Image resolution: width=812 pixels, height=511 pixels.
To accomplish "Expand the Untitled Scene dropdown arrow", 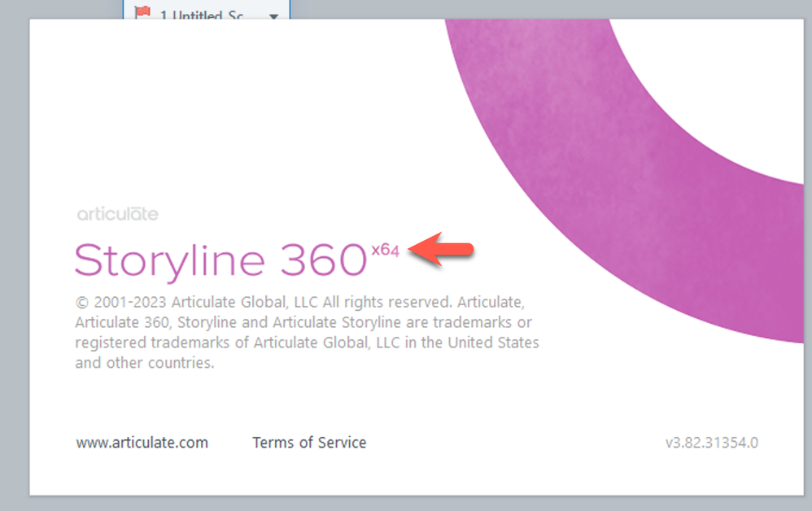I will point(274,15).
